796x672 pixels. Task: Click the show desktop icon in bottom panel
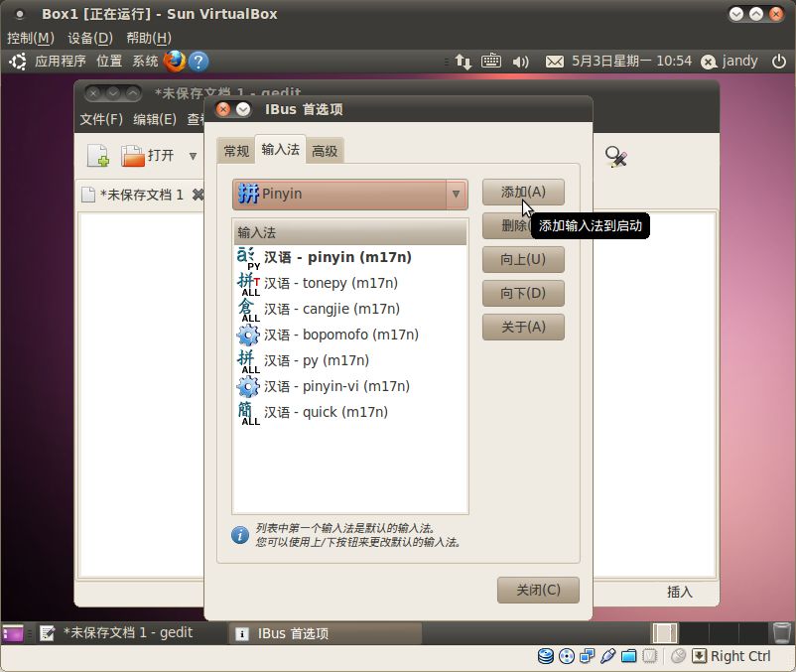13,633
